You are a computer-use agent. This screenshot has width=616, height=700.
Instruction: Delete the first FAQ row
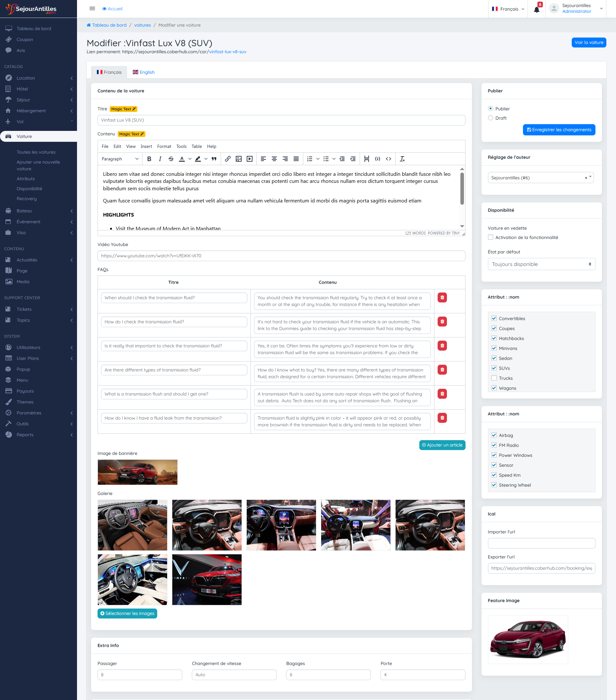(442, 298)
